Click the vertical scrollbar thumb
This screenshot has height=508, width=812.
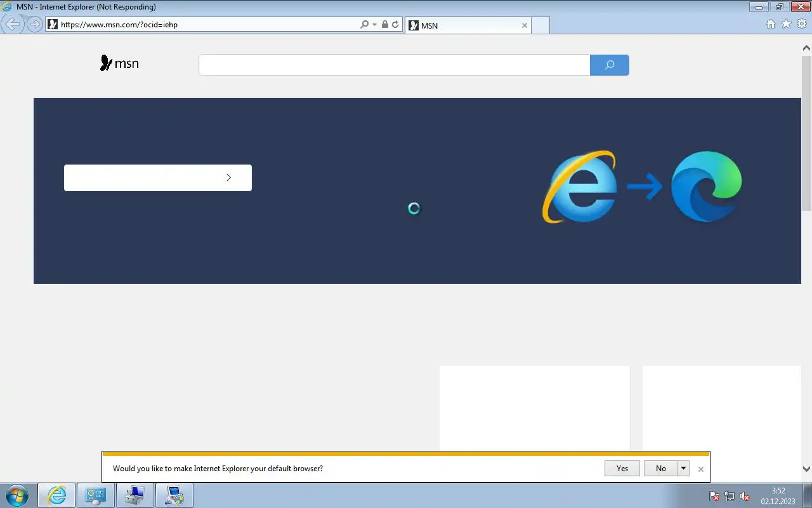pos(806,133)
